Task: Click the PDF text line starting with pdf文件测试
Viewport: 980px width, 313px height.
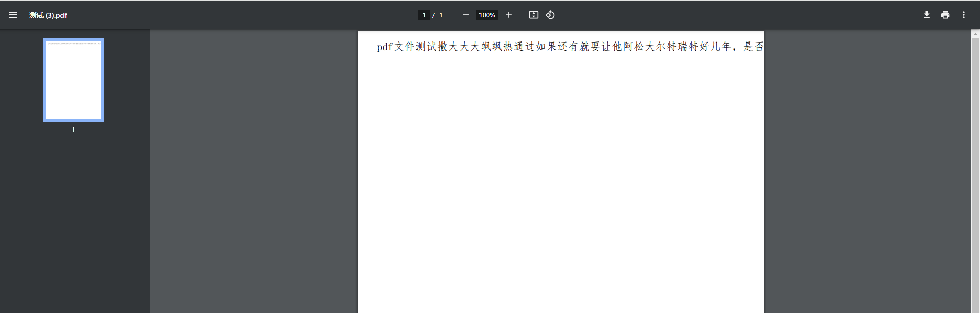Action: click(570, 47)
